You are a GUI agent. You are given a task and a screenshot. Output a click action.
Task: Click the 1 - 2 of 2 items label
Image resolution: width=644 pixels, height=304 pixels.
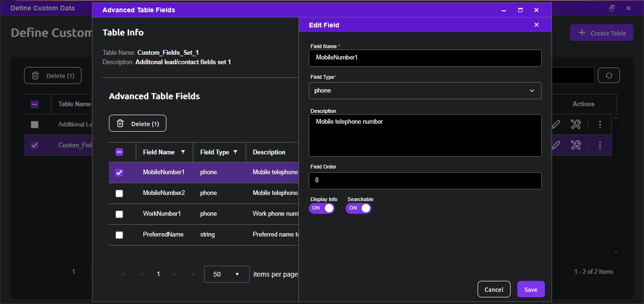pyautogui.click(x=594, y=271)
